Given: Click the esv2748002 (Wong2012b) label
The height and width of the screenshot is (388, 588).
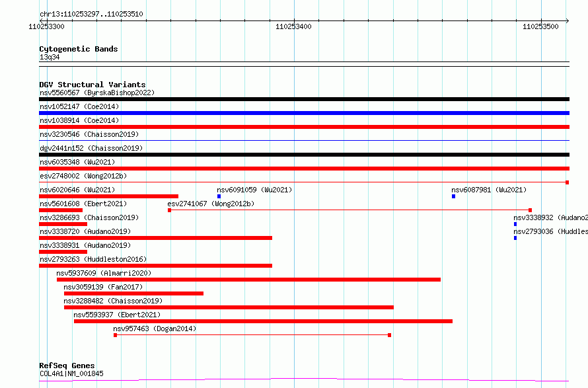Looking at the screenshot, I should click(83, 176).
